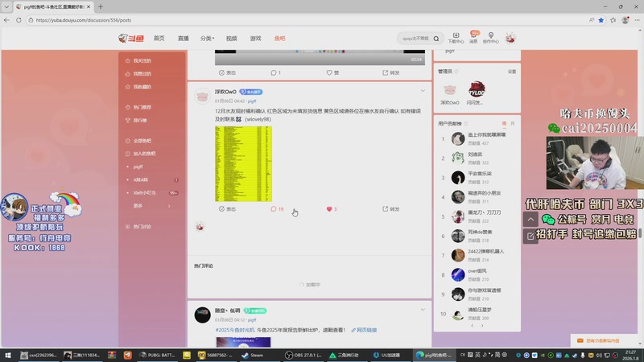Screen dimensions: 644x362
Task: Switch contribution ranking to 周 tab
Action: (504, 124)
